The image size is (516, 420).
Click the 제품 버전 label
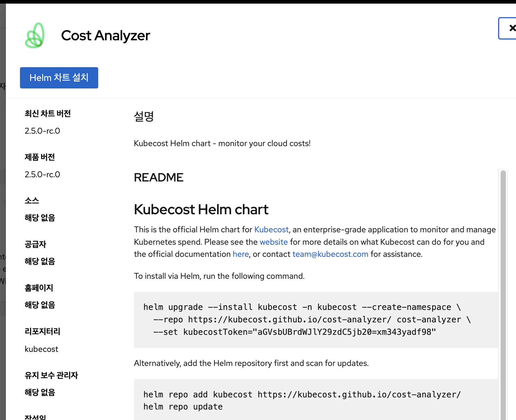click(40, 157)
